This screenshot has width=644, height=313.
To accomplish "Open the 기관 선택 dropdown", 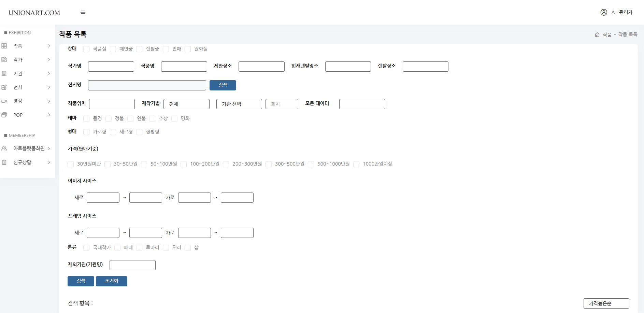I will coord(239,104).
